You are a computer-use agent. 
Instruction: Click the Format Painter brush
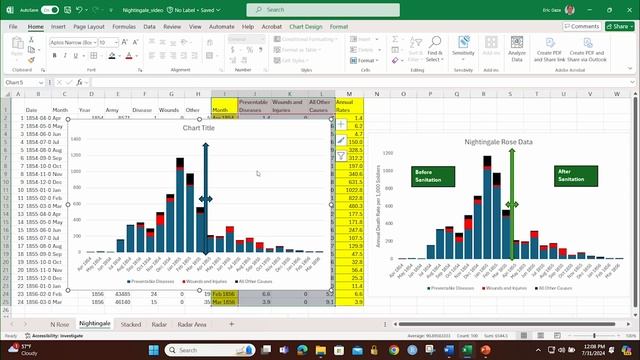pos(31,60)
